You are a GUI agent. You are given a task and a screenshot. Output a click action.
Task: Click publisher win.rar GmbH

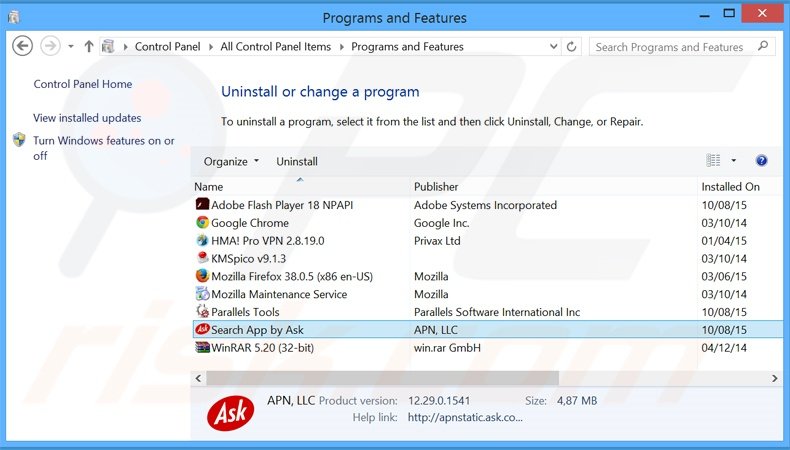tap(447, 348)
